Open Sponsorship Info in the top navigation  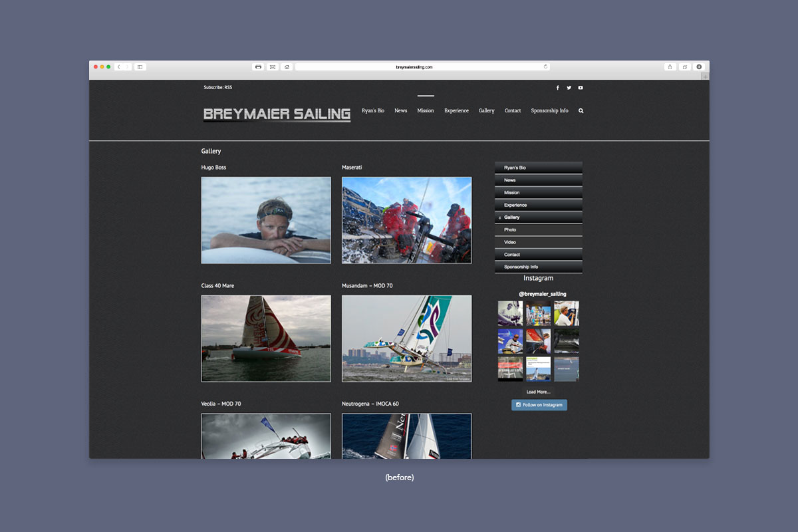tap(549, 111)
